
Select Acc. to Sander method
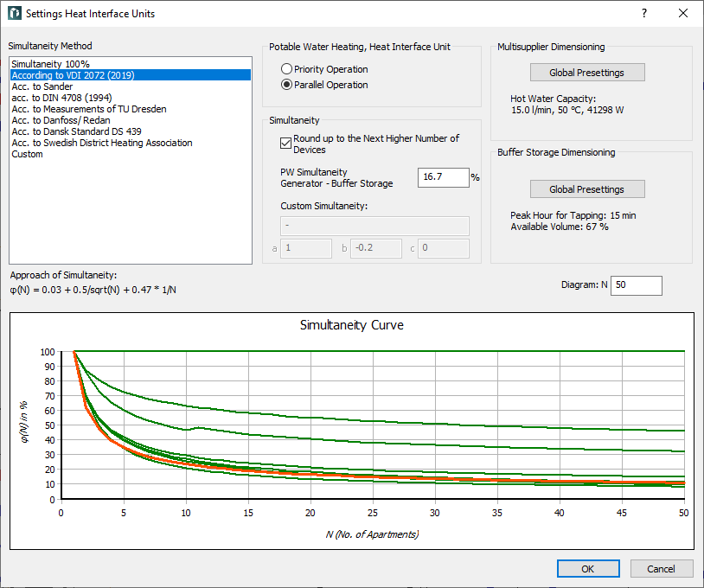pos(131,86)
